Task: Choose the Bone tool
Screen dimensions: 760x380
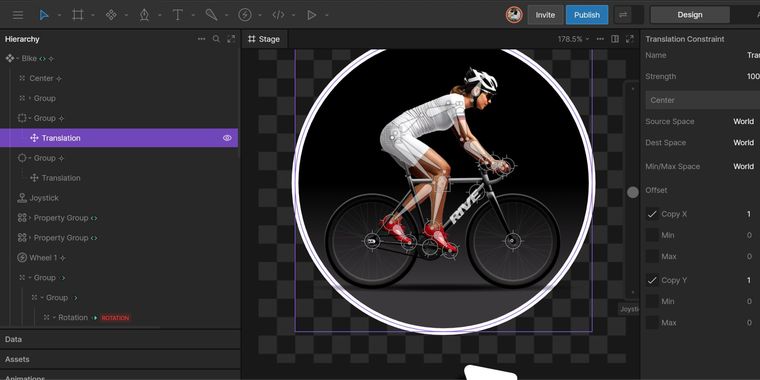Action: (211, 15)
